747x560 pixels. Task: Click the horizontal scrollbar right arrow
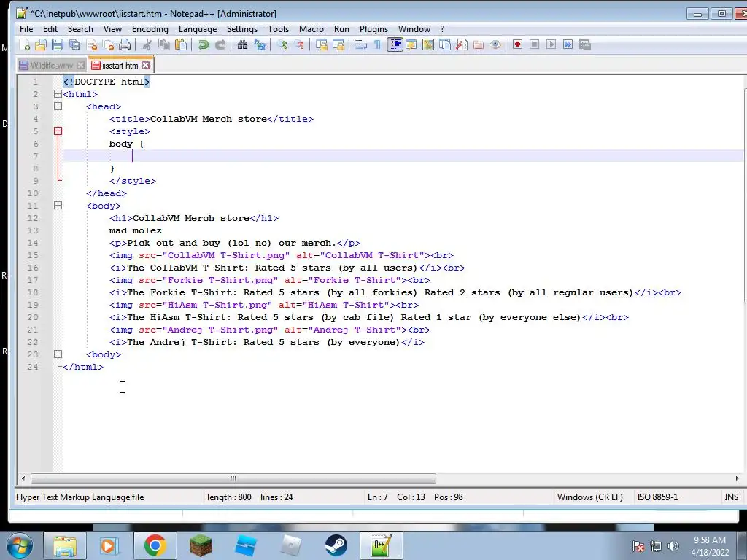pos(737,478)
